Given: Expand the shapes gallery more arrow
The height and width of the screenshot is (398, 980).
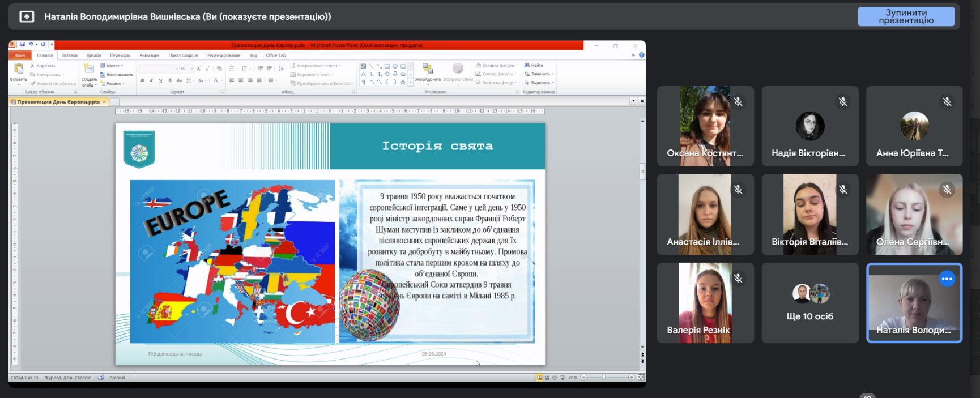Looking at the screenshot, I should pyautogui.click(x=411, y=83).
